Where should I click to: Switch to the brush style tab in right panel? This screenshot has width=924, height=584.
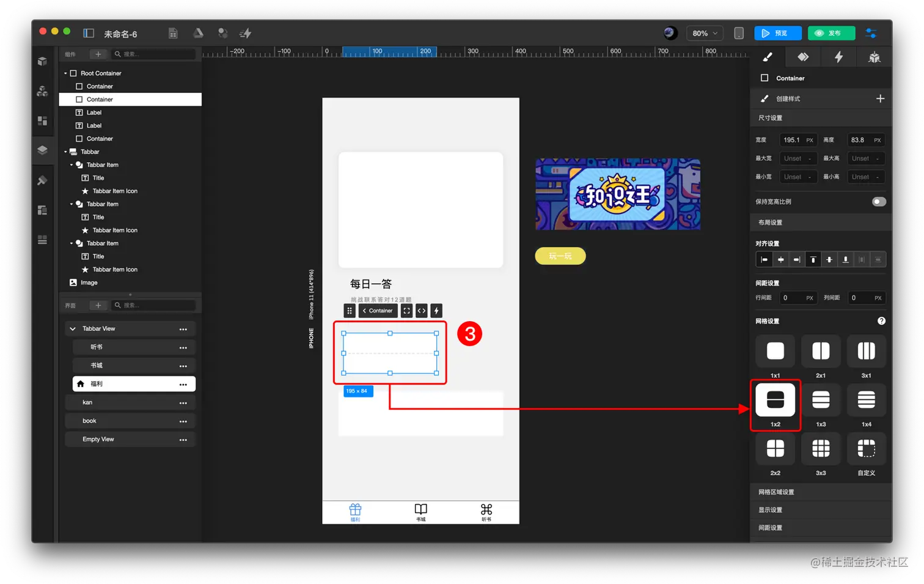pos(768,57)
